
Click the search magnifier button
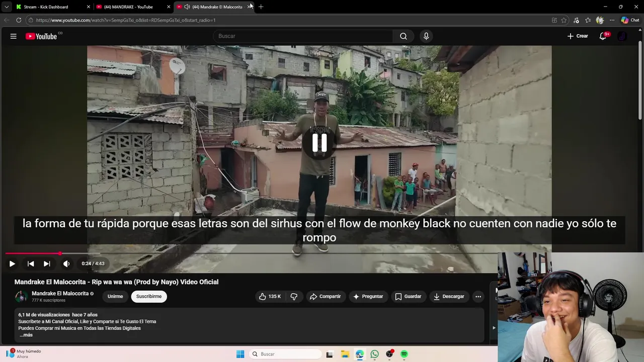[x=404, y=36]
